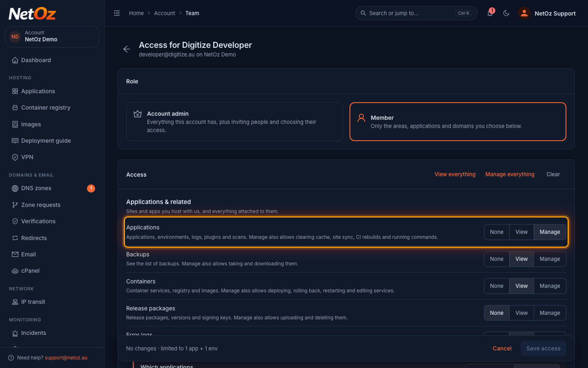Click the Container registry icon

click(x=15, y=108)
